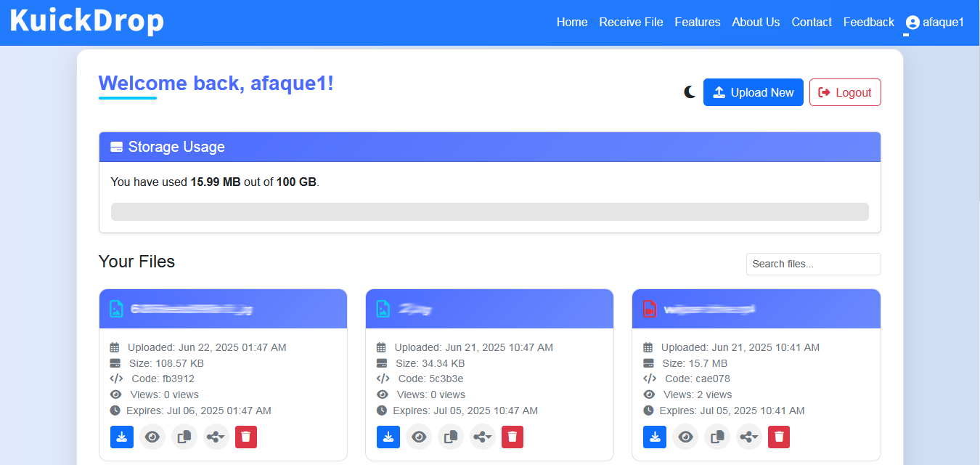Click the Storage Usage header
Image resolution: width=980 pixels, height=465 pixels.
490,147
